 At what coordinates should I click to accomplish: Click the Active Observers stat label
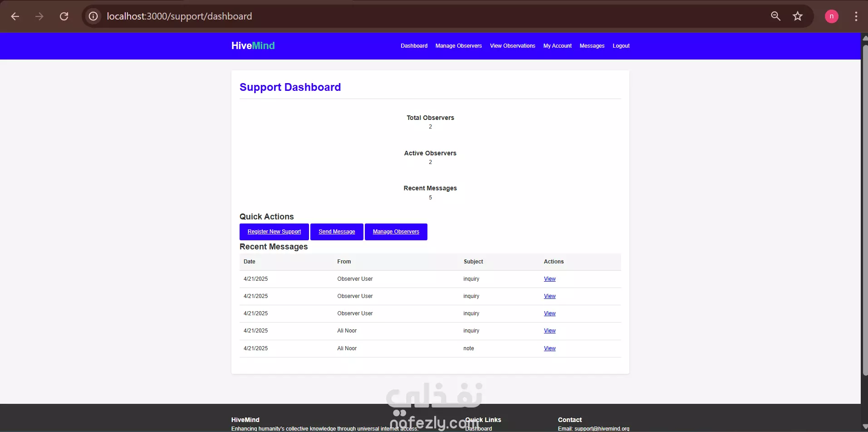pyautogui.click(x=430, y=153)
